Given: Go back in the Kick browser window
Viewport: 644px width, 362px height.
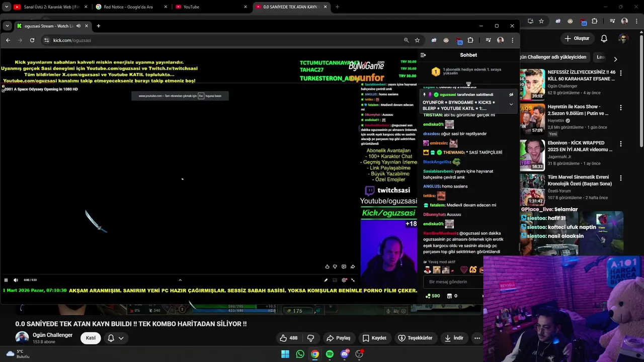Looking at the screenshot, I should coord(8,40).
